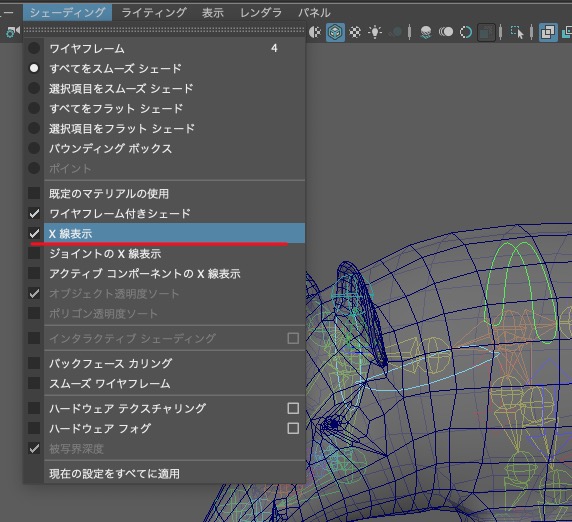Toggle the X-Ray overlapping squares icon
Image resolution: width=572 pixels, height=522 pixels.
tap(548, 32)
